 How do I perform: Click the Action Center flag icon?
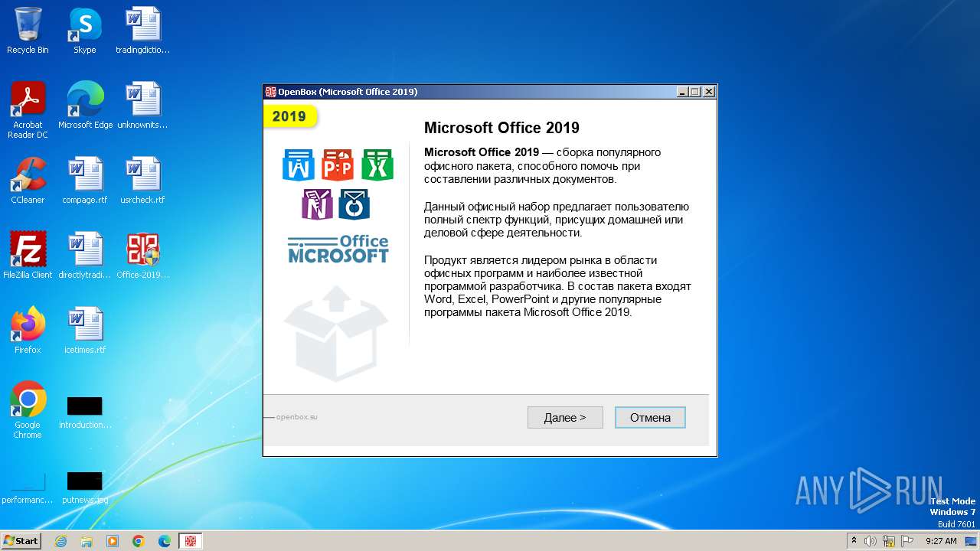907,541
